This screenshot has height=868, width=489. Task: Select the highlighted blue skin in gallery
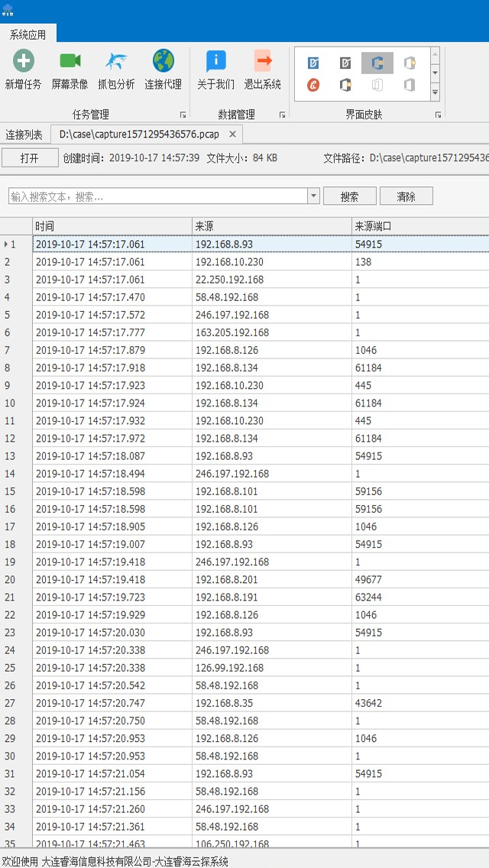pyautogui.click(x=377, y=63)
